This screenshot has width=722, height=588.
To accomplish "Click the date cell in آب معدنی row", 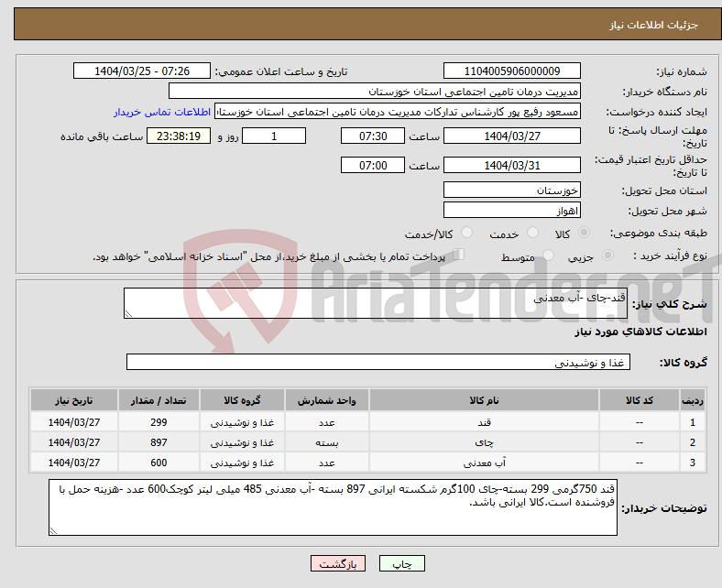I will click(x=74, y=463).
